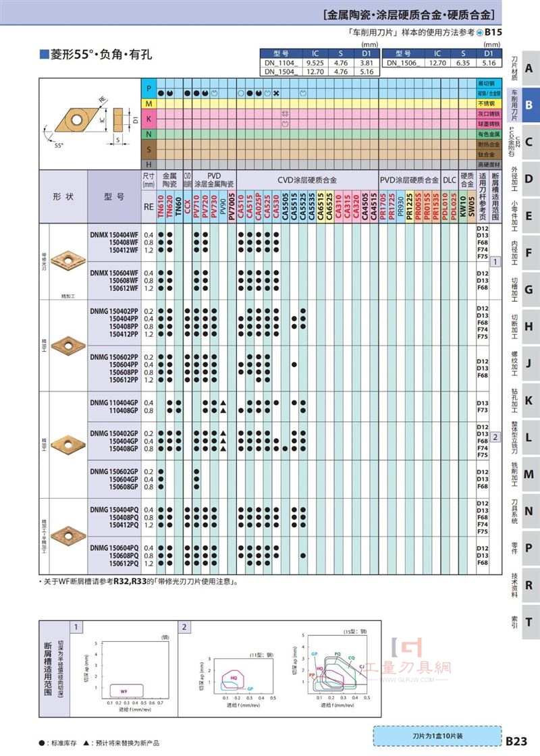The height and width of the screenshot is (756, 540).
Task: Click the 刀片为1盒10片装 notice box
Action: click(x=437, y=736)
